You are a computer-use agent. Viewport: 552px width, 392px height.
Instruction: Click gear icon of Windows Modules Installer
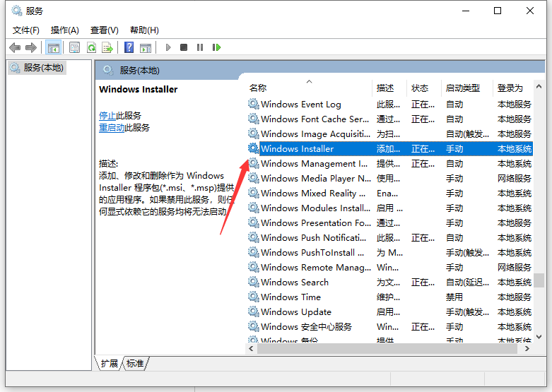(254, 208)
